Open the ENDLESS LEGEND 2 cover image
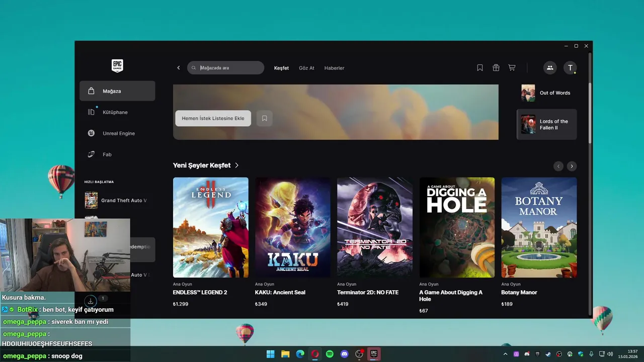The height and width of the screenshot is (362, 644). tap(211, 227)
